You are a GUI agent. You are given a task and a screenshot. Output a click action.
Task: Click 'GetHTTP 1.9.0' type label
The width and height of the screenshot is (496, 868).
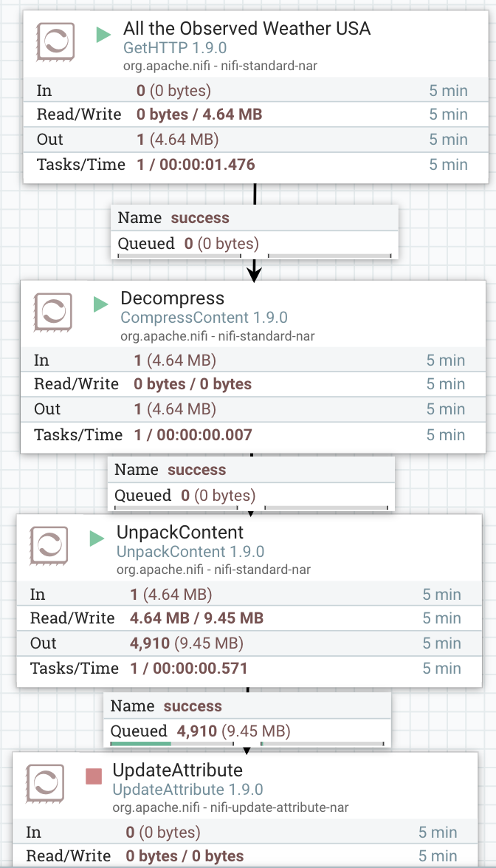point(175,47)
